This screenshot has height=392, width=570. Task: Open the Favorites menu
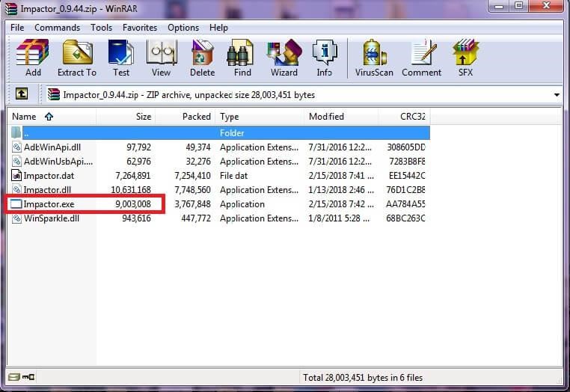[x=140, y=28]
